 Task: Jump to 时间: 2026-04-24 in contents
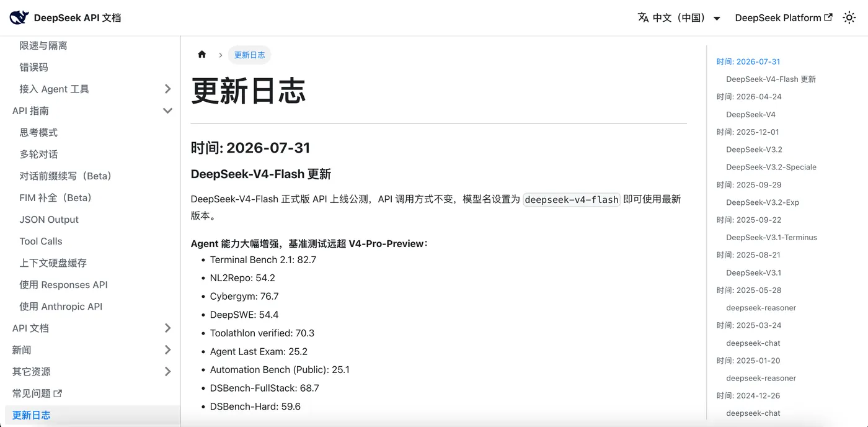click(748, 96)
